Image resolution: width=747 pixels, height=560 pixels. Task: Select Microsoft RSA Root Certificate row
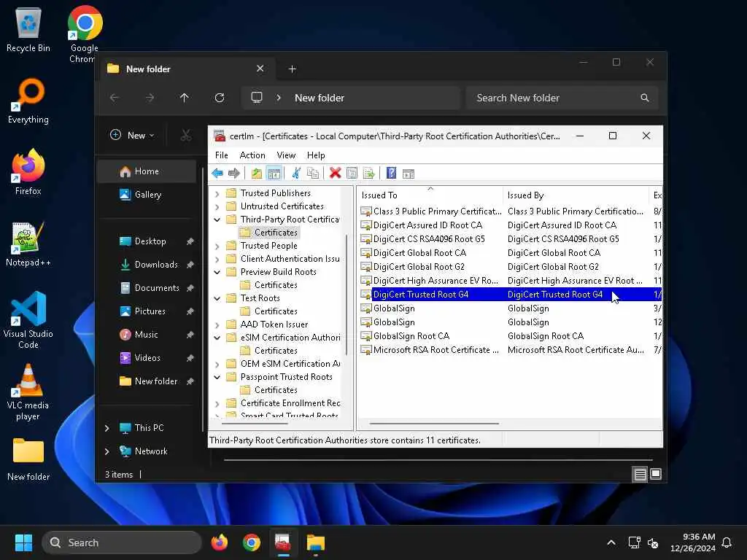pos(510,350)
